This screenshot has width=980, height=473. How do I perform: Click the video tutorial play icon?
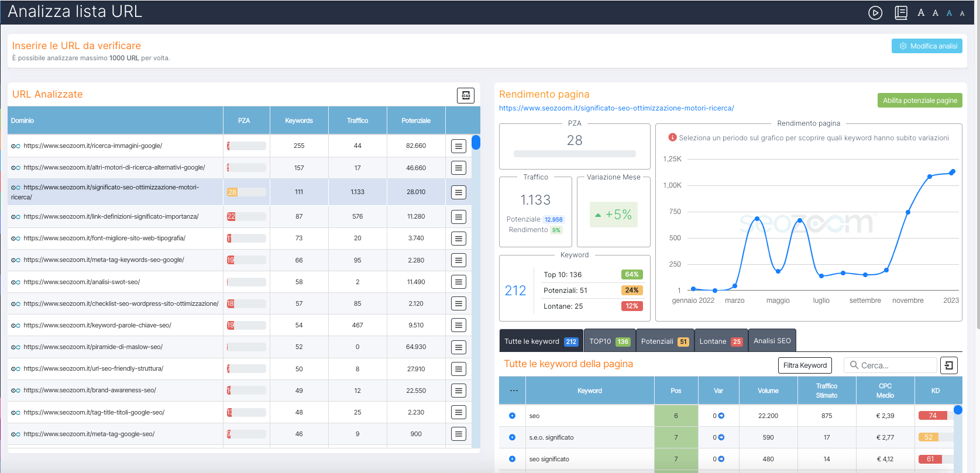[x=875, y=13]
